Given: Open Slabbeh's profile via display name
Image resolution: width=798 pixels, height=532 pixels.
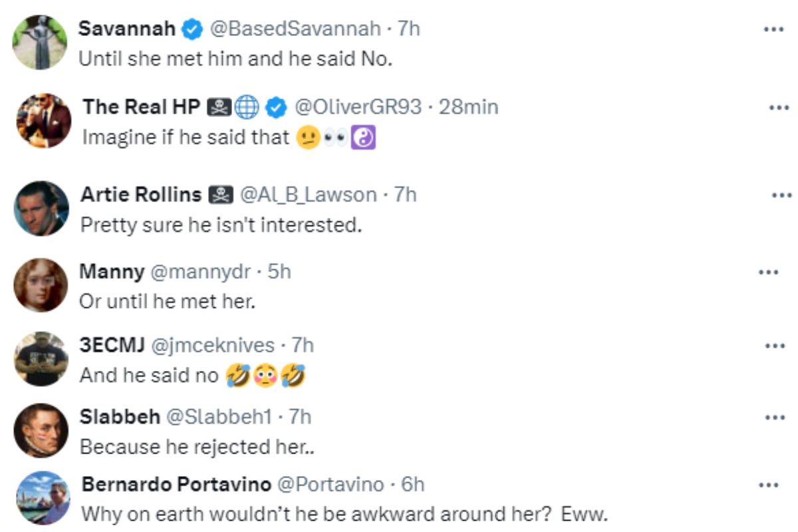Looking at the screenshot, I should 120,417.
